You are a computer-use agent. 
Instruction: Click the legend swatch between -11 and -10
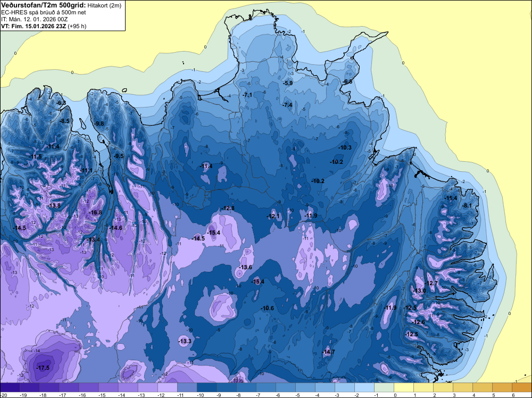tap(187, 387)
